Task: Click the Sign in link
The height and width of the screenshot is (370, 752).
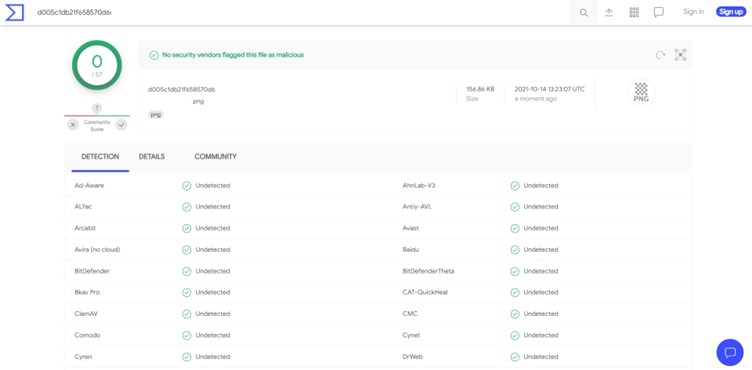Action: coord(693,12)
